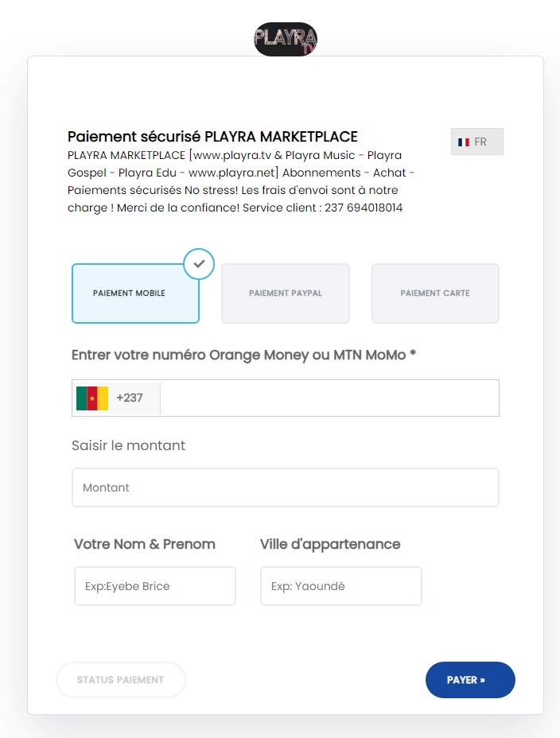Click the Playra TV logo
Viewport: 560px width, 738px height.
286,39
